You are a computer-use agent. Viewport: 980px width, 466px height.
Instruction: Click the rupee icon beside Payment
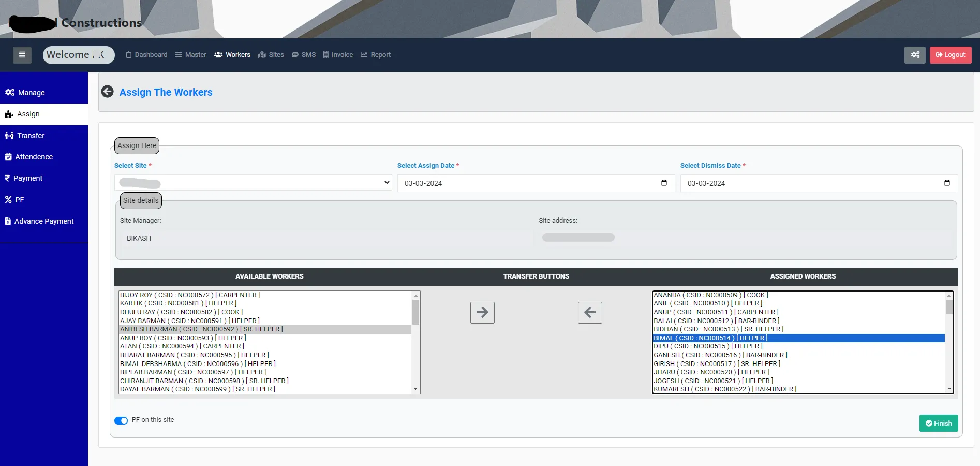coord(8,178)
